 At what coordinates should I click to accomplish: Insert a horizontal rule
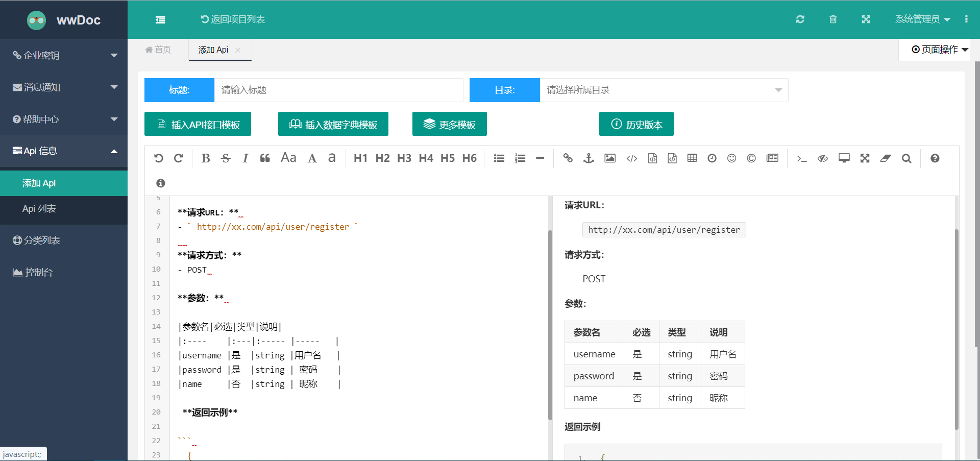click(x=540, y=158)
